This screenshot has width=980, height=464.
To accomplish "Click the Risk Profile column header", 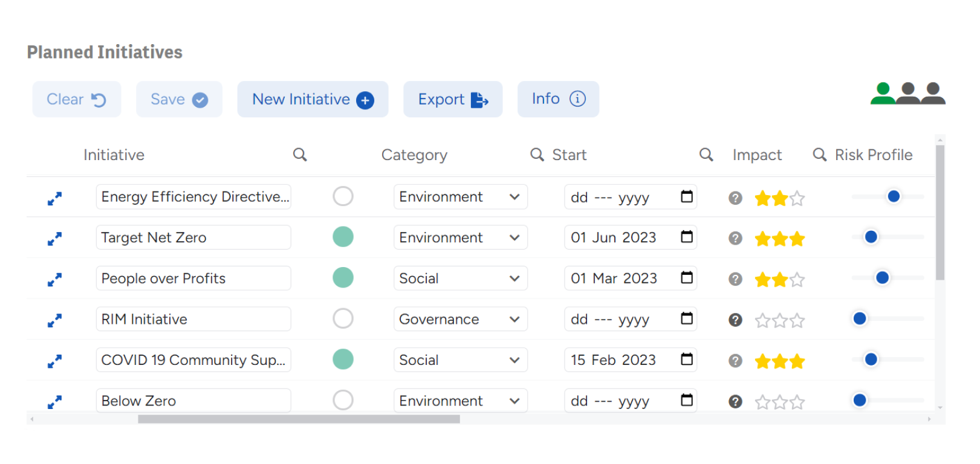I will (x=873, y=155).
